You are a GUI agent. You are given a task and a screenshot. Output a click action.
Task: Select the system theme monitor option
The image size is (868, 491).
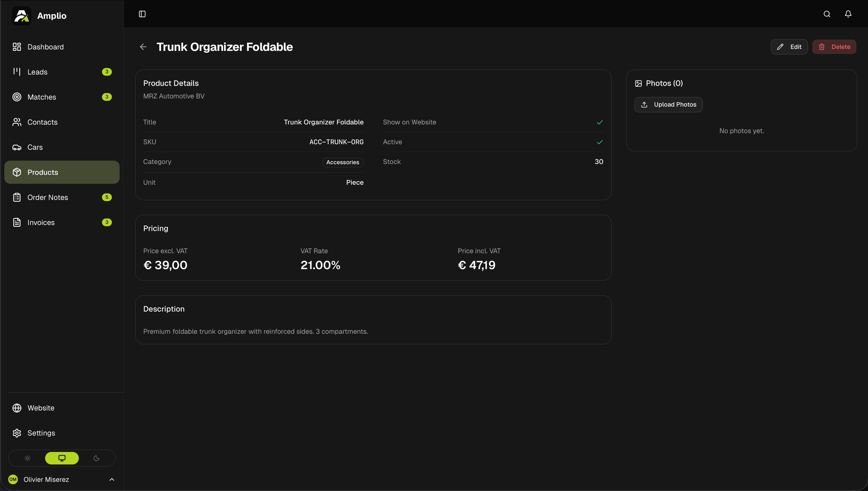click(x=62, y=458)
